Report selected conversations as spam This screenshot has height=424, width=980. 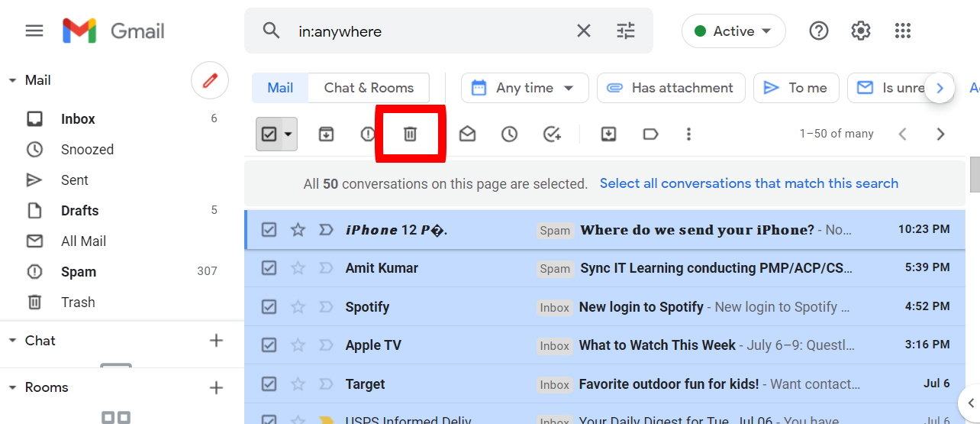[x=368, y=134]
